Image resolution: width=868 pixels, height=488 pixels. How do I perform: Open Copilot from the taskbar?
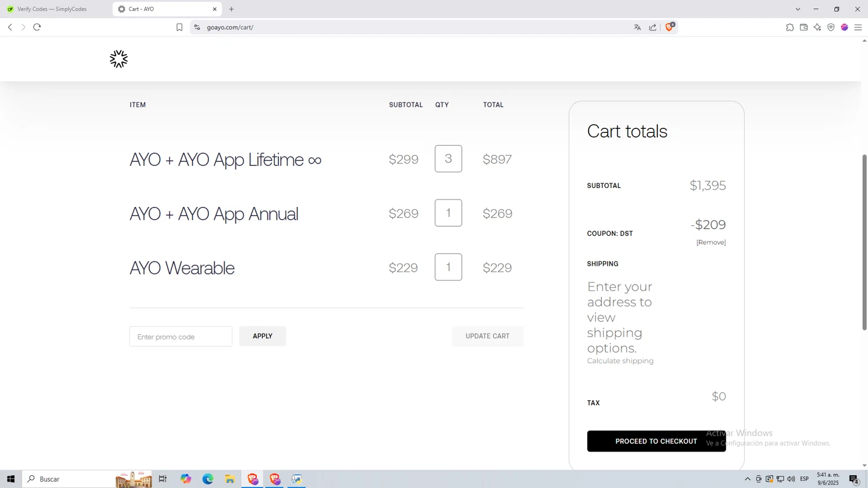point(186,479)
